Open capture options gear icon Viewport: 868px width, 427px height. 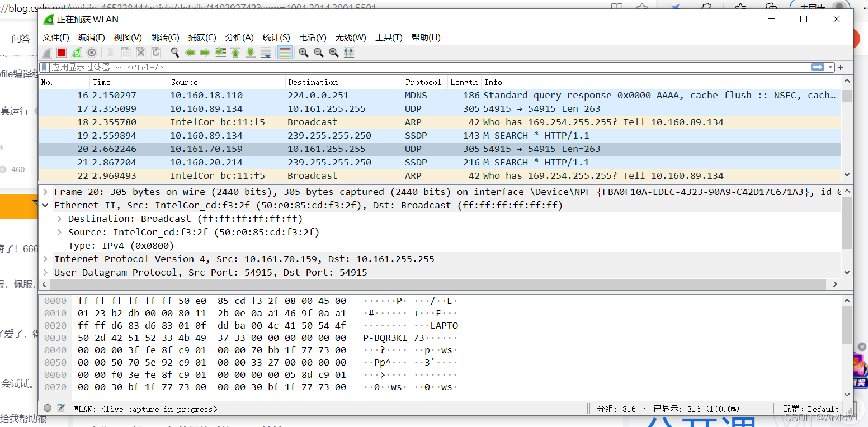(x=92, y=53)
